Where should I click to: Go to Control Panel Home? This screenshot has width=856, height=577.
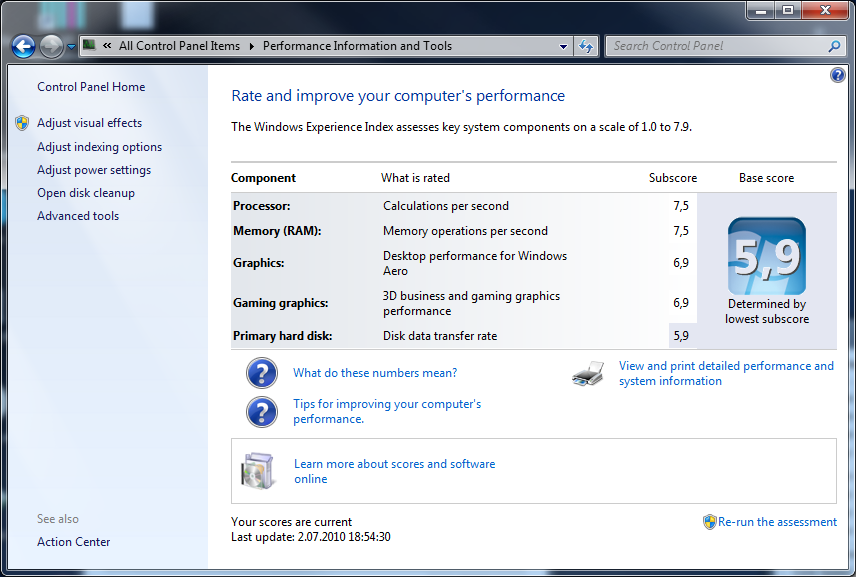[x=91, y=87]
